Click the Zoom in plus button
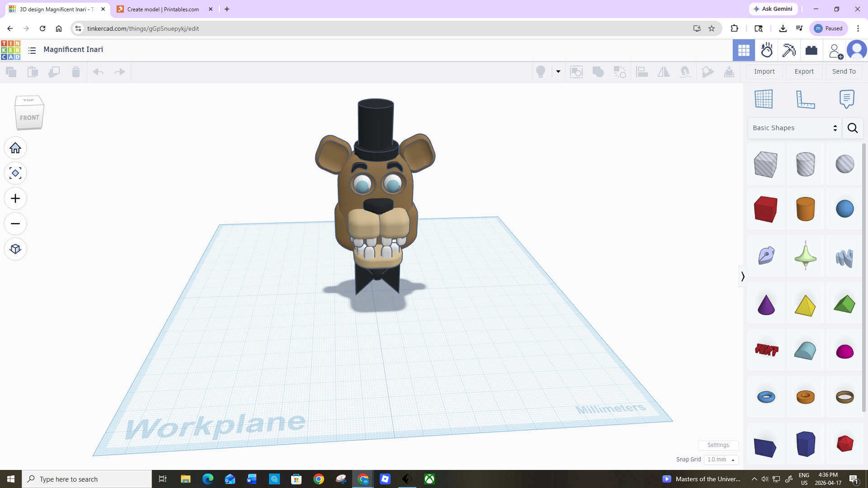Screen dimensions: 868x488 tap(15, 198)
